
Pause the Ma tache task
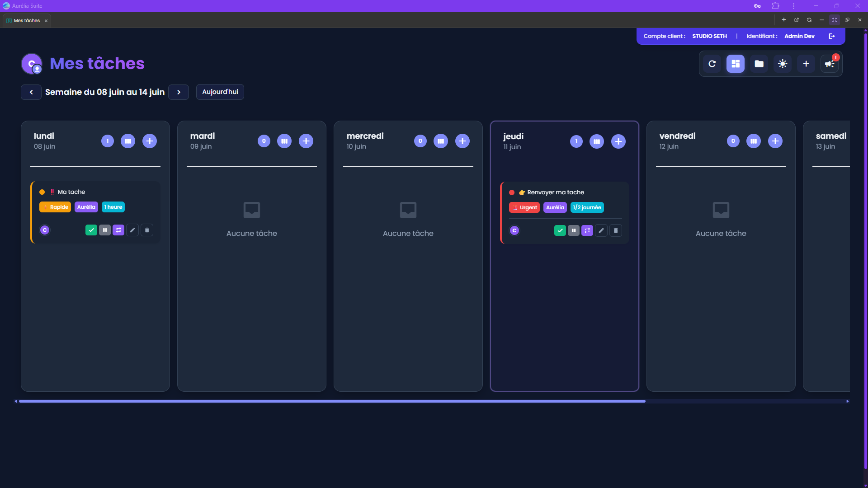[x=105, y=230]
